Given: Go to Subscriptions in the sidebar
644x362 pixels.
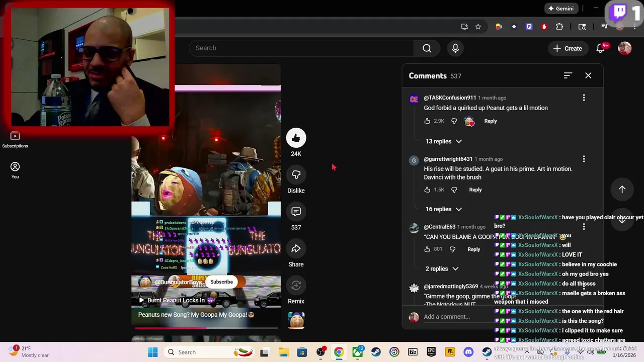Looking at the screenshot, I should tap(15, 140).
